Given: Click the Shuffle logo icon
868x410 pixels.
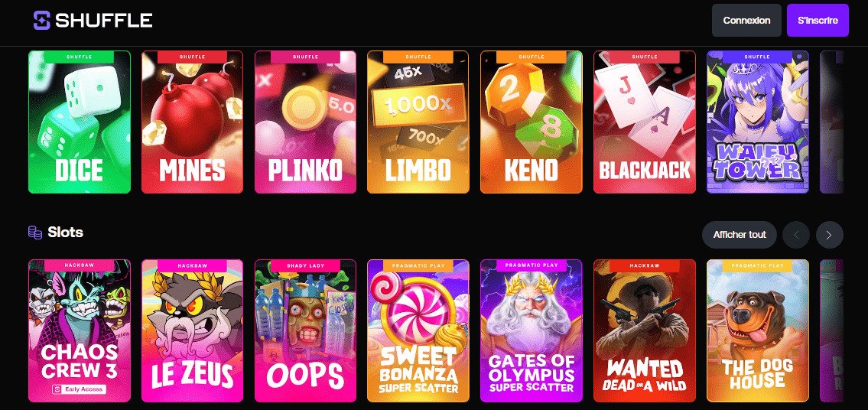Looking at the screenshot, I should [x=41, y=21].
